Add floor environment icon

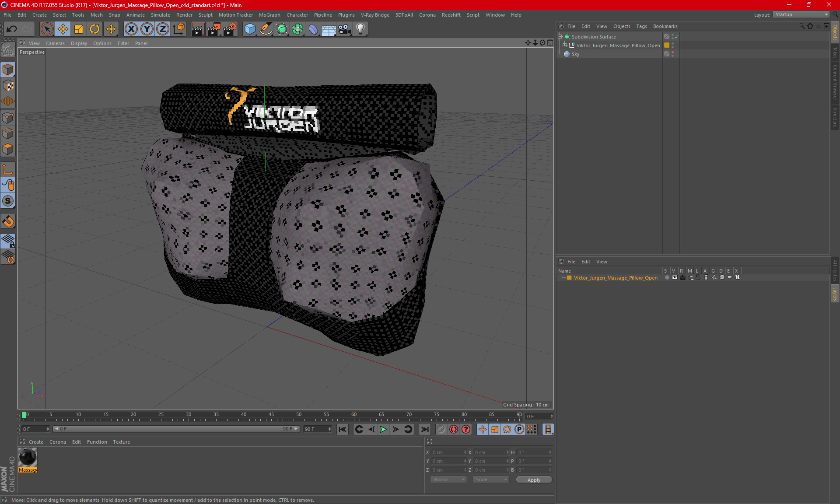click(x=329, y=29)
